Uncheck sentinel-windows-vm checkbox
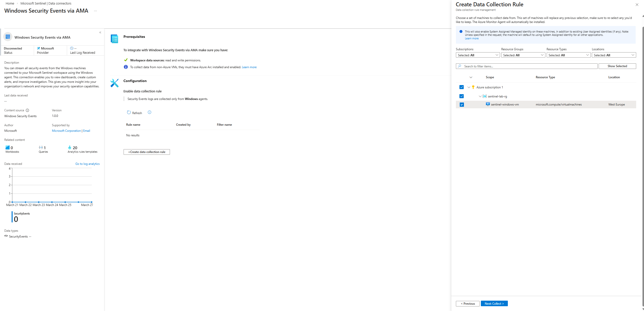Image resolution: width=644 pixels, height=311 pixels. 461,105
